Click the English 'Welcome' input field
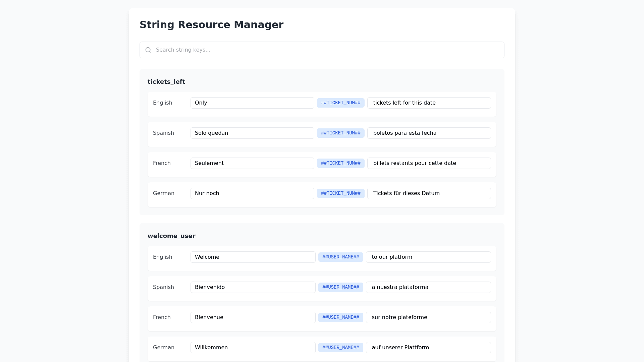The image size is (644, 362). [x=253, y=257]
